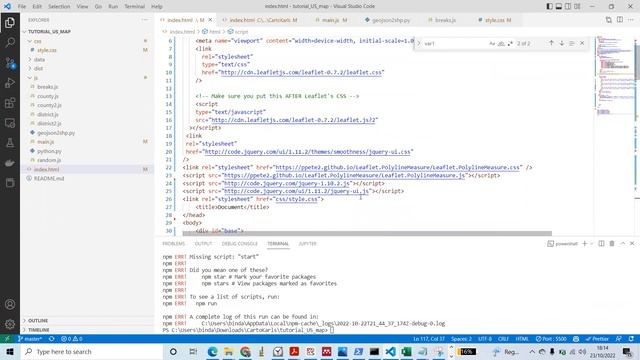Open the Source Control view
640x360 pixels.
coord(10,63)
